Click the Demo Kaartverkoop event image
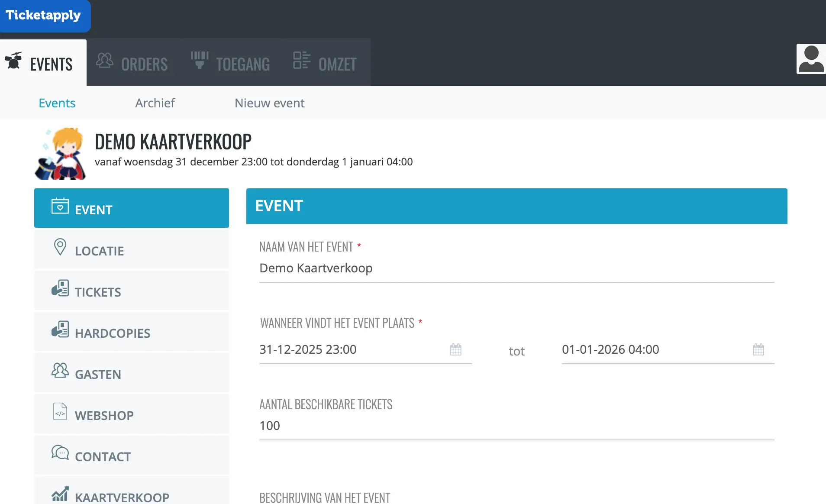The width and height of the screenshot is (826, 504). [x=61, y=153]
